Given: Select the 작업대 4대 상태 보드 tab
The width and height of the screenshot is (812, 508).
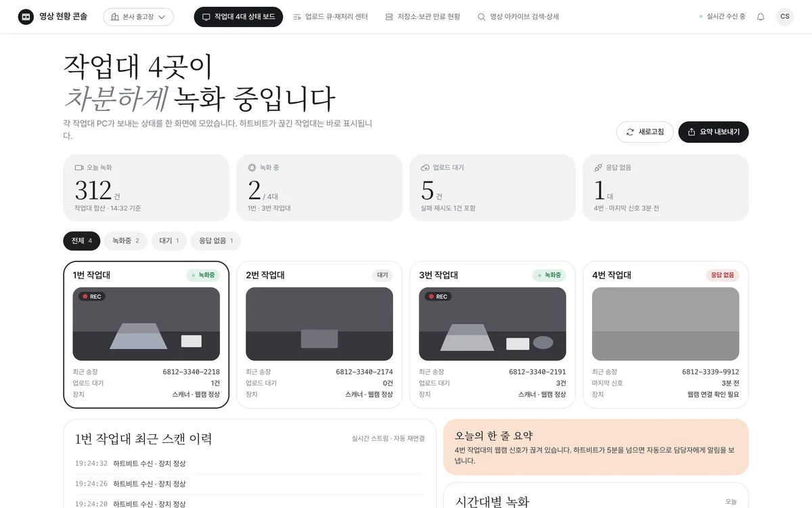Looking at the screenshot, I should [x=238, y=17].
